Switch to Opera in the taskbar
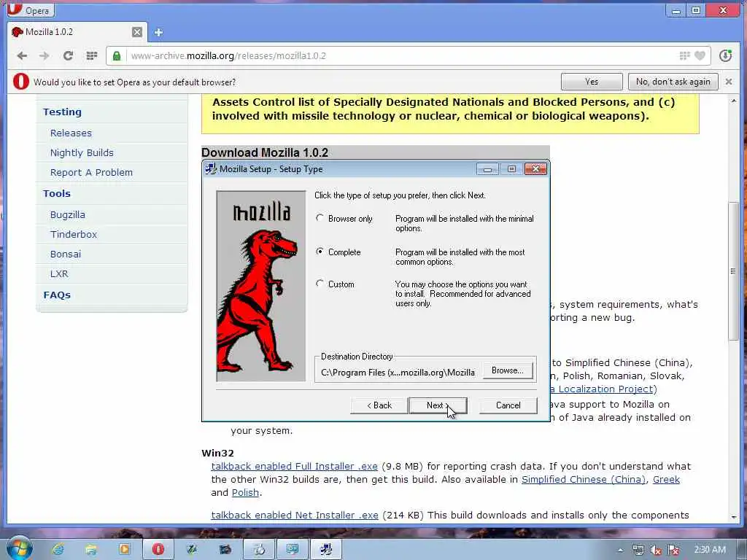Screen dimensions: 747x560 (158, 549)
